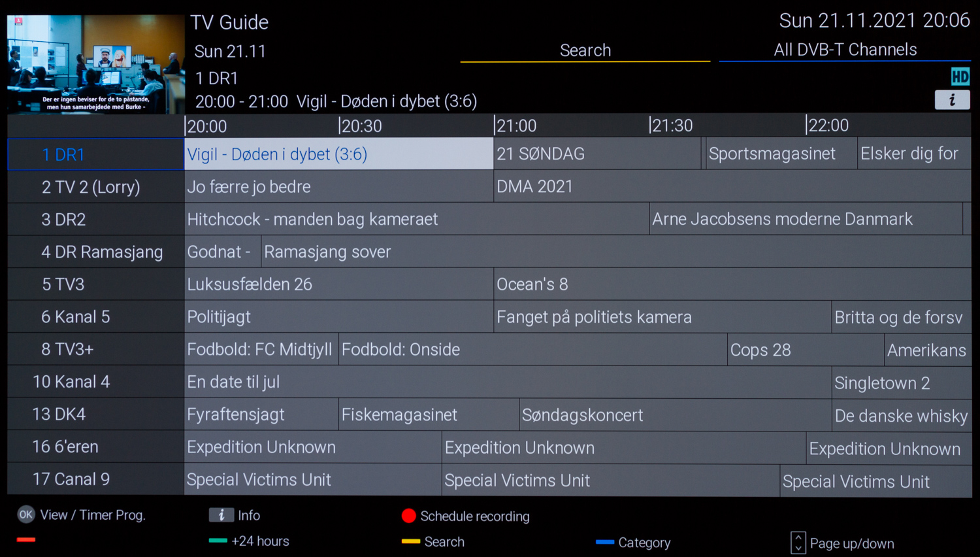Click the red Schedule recording dot
980x557 pixels.
409,516
